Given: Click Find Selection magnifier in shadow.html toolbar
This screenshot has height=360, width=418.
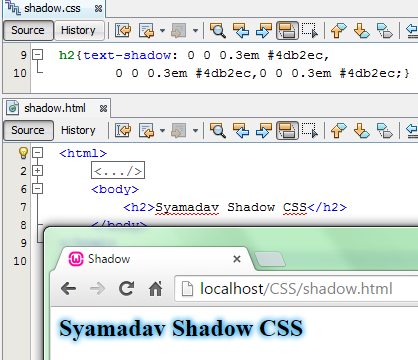Looking at the screenshot, I should tap(218, 131).
